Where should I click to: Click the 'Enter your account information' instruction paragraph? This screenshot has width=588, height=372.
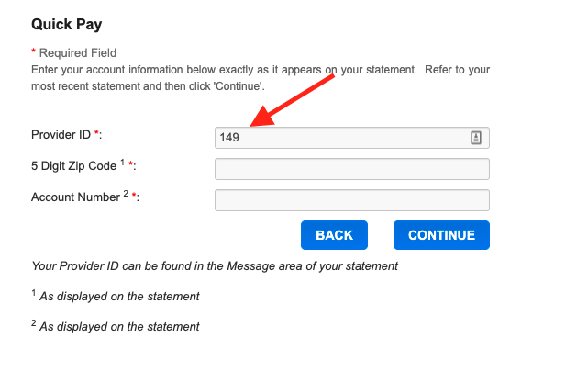(261, 78)
